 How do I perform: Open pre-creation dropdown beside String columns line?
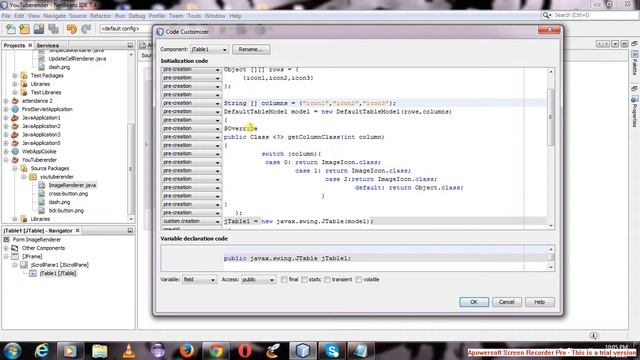(x=191, y=103)
